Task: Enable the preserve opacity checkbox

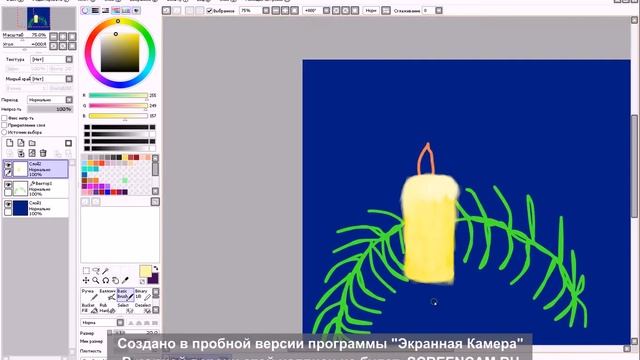Action: click(4, 118)
